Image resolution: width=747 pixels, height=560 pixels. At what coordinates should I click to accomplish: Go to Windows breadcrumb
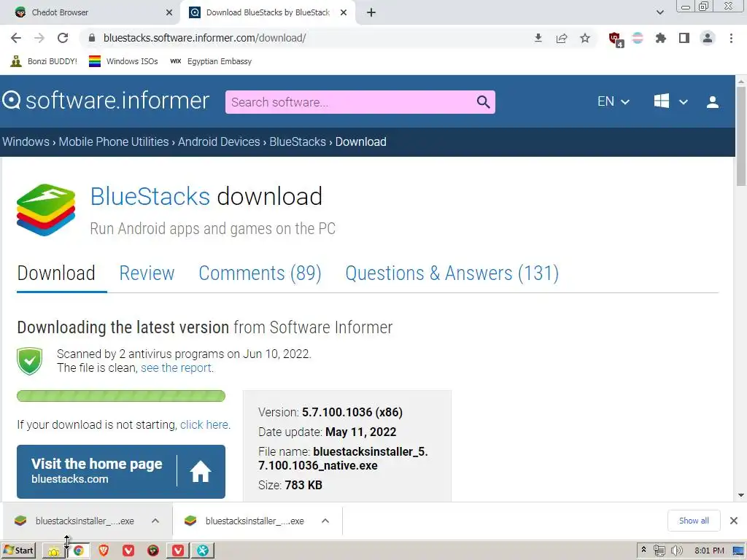coord(26,141)
